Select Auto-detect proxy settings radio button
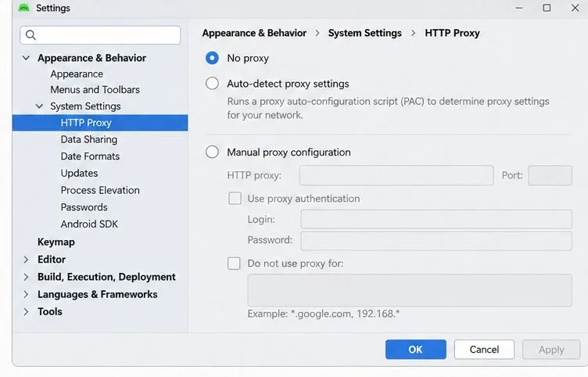588x377 pixels. [x=212, y=83]
